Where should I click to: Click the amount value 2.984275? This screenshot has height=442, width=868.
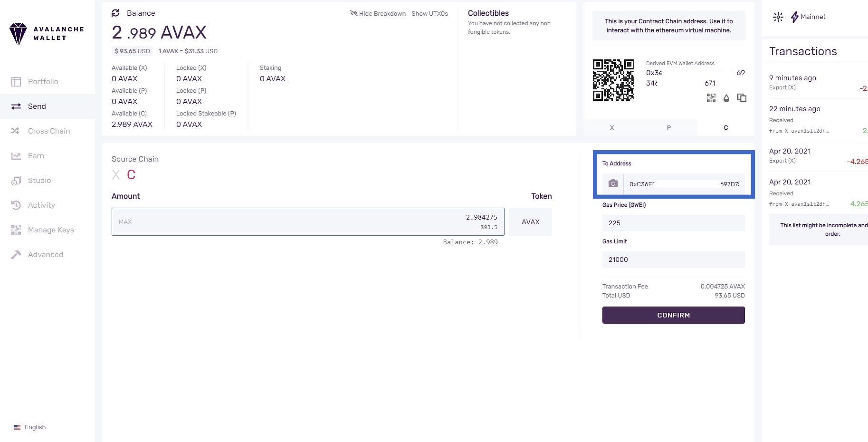(x=481, y=217)
